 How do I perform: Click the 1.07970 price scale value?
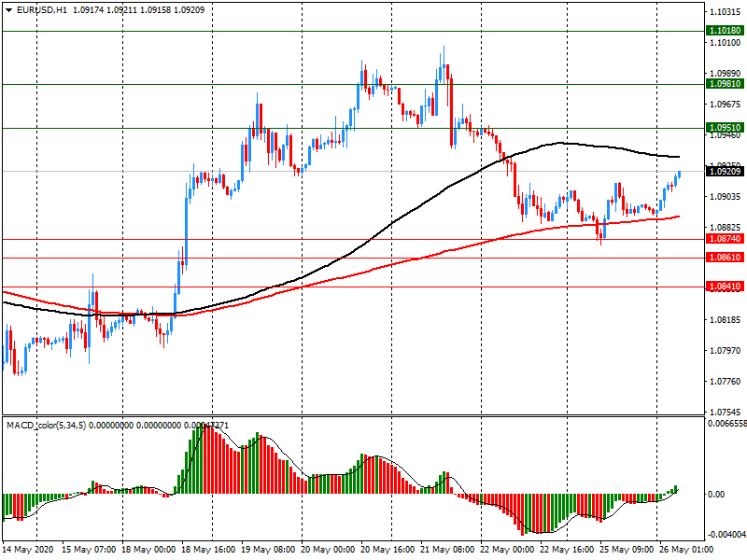pyautogui.click(x=726, y=351)
